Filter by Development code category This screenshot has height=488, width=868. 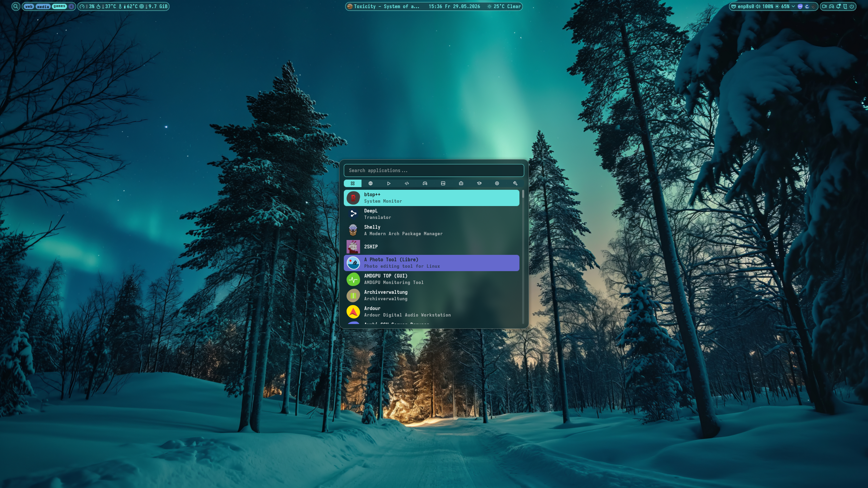407,183
